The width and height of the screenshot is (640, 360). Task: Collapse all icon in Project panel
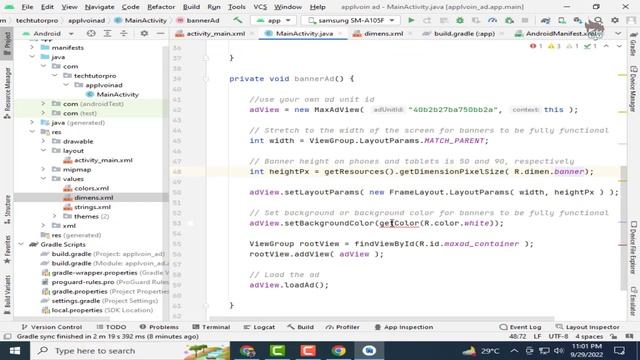click(x=123, y=33)
